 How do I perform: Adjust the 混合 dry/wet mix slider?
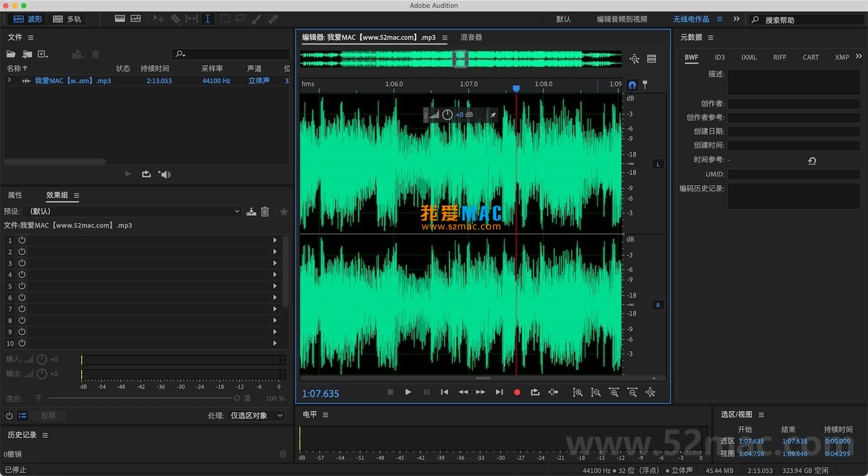tap(144, 398)
